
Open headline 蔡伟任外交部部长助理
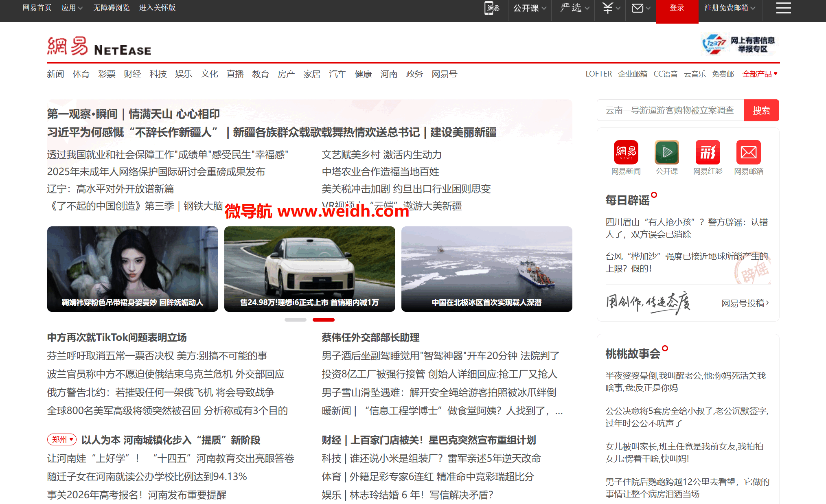tap(370, 337)
